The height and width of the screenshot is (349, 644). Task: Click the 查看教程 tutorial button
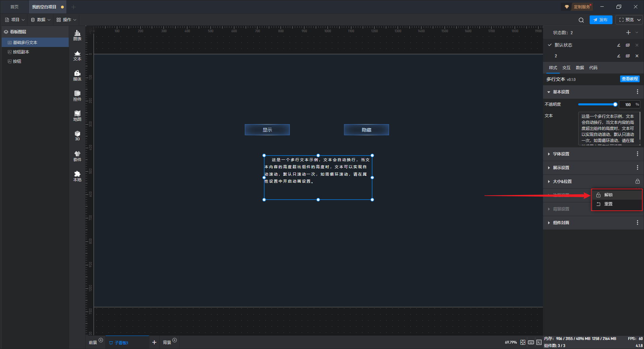[630, 79]
